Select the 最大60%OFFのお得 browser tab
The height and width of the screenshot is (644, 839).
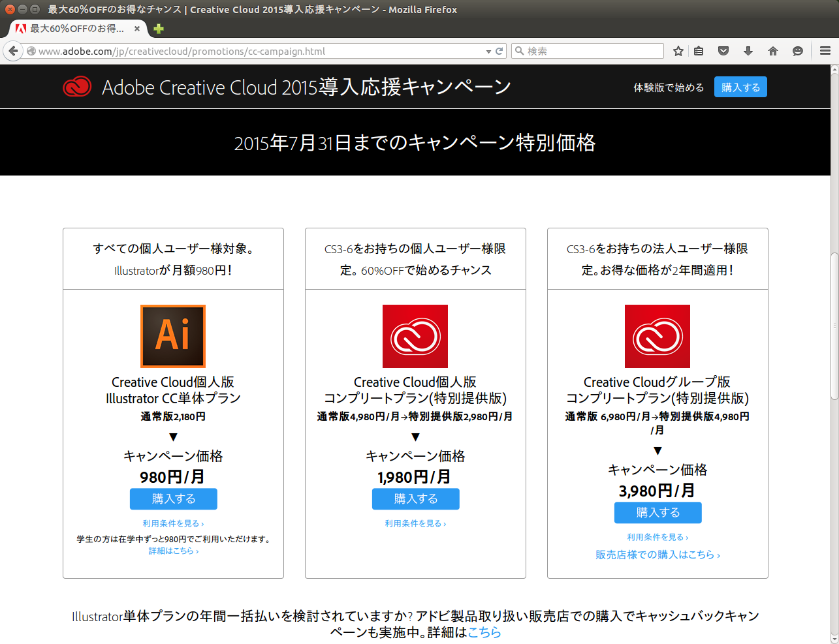[78, 29]
